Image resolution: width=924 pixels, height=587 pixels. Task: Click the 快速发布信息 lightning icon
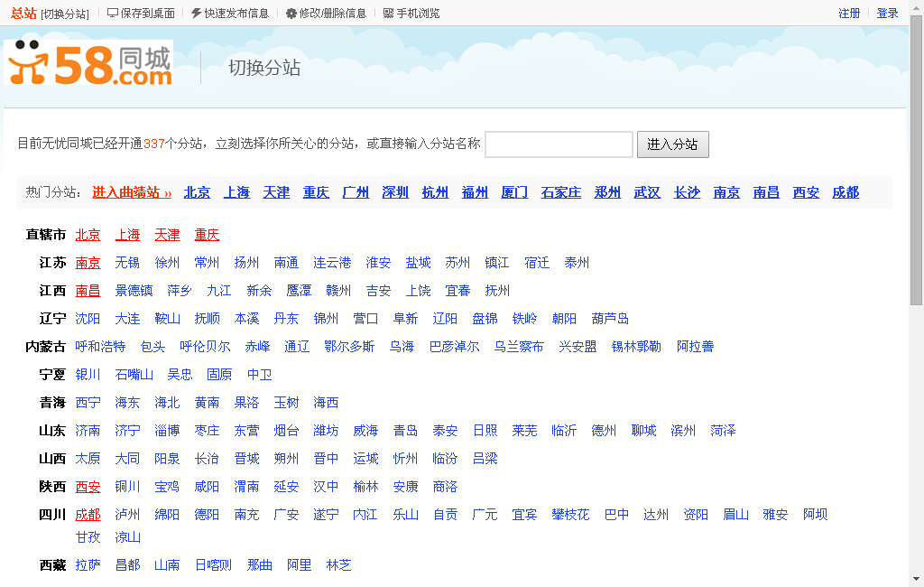195,13
